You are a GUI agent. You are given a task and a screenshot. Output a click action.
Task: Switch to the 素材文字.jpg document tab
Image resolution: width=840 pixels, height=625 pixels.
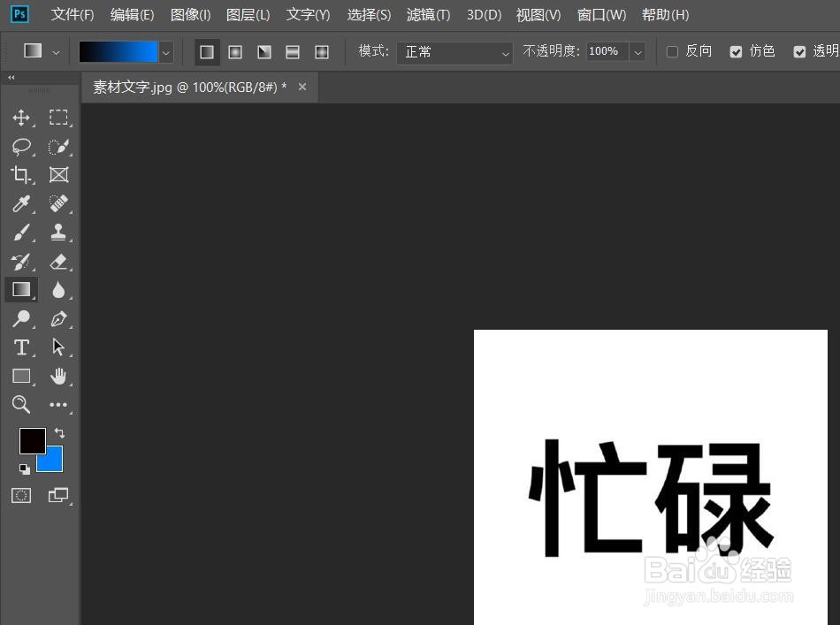pos(190,87)
